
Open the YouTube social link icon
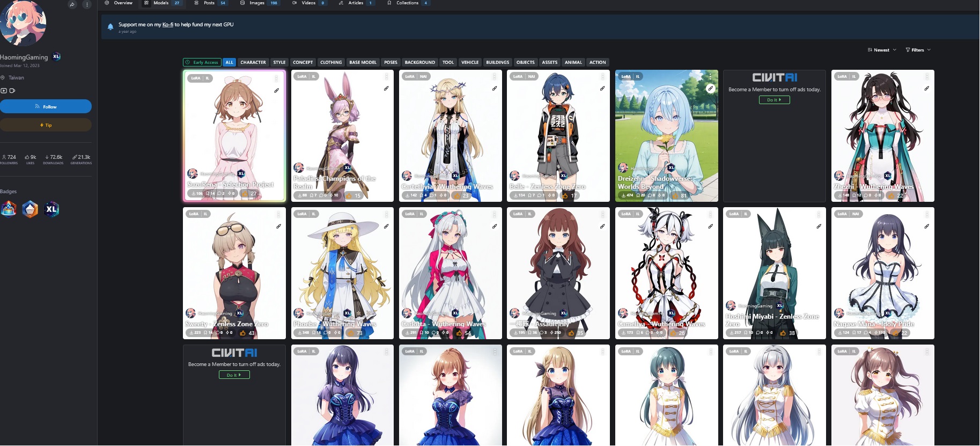[4, 91]
